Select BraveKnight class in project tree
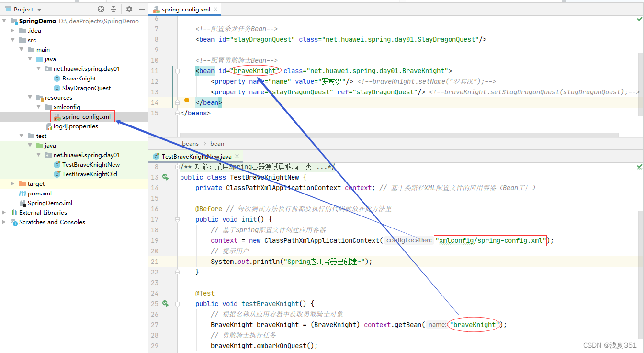Viewport: 644px width, 353px height. pos(79,79)
